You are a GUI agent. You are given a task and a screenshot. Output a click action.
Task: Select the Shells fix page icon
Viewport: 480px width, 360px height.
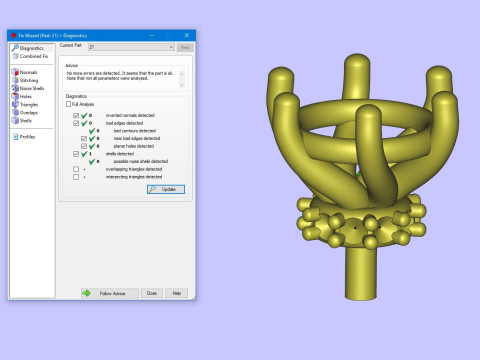coord(15,121)
